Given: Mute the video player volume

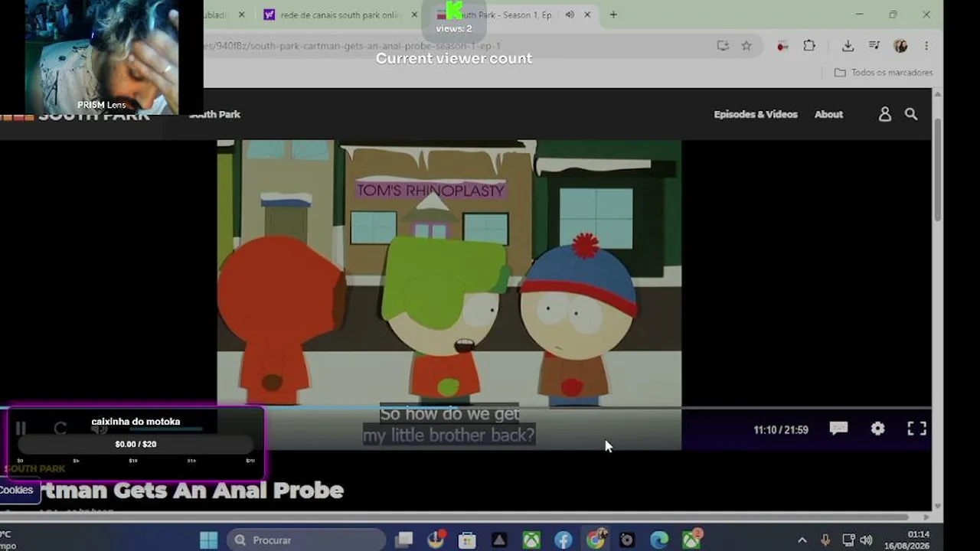Looking at the screenshot, I should click(x=99, y=429).
